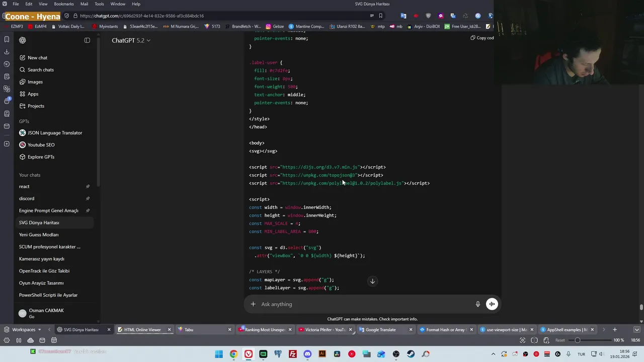Open the Workspaces dropdown
Image resolution: width=644 pixels, height=362 pixels.
pyautogui.click(x=24, y=330)
